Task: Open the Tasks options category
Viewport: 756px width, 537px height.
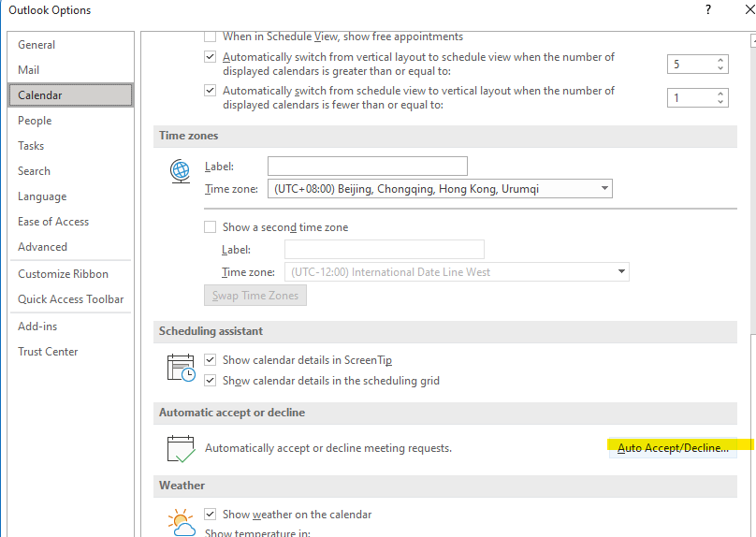Action: [x=71, y=146]
